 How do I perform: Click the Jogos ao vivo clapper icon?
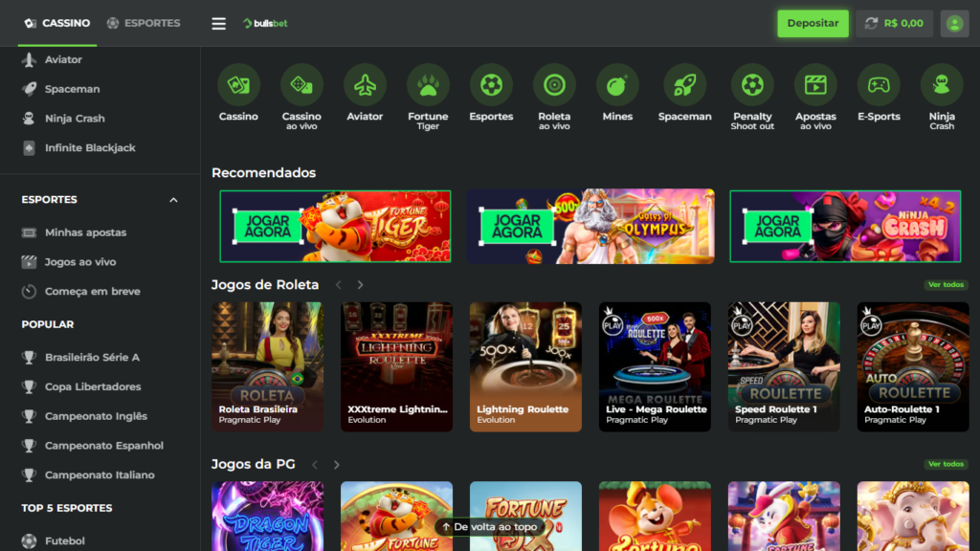(29, 262)
